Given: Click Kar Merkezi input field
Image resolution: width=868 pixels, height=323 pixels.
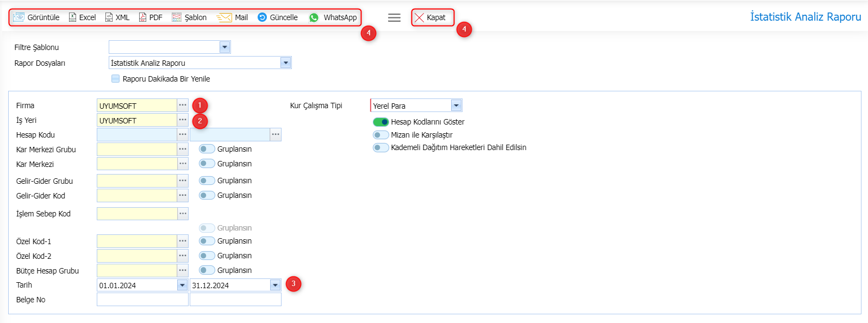Looking at the screenshot, I should (x=137, y=164).
